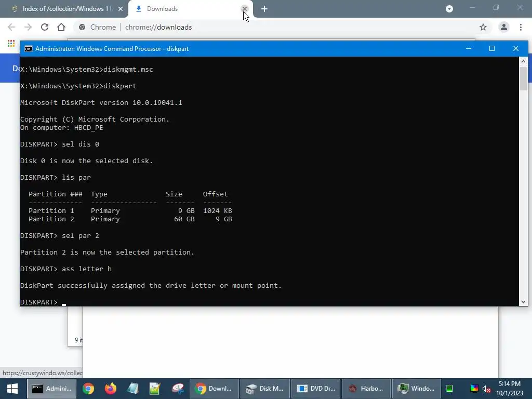532x399 pixels.
Task: Open a new Chrome tab
Action: click(264, 9)
